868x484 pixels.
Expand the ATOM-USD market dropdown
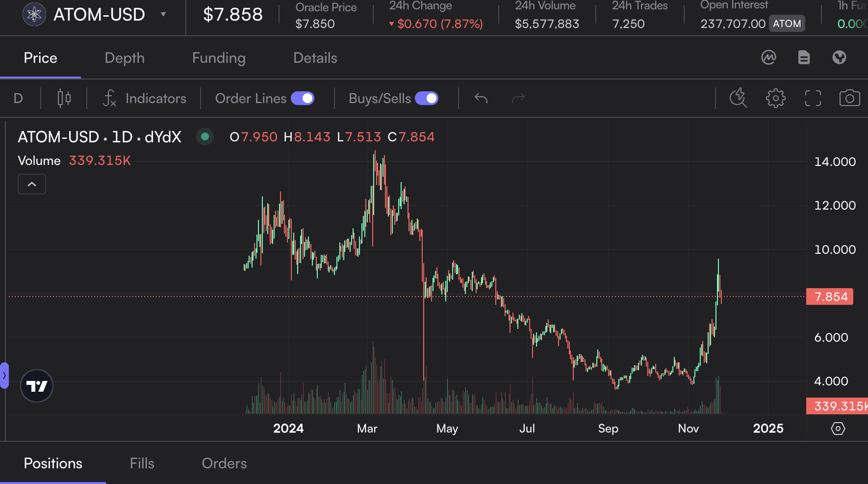(163, 14)
